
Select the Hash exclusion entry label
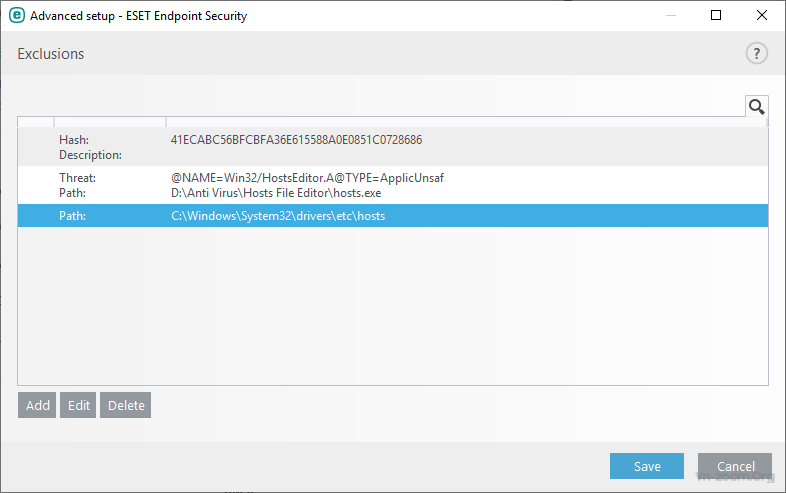click(74, 140)
